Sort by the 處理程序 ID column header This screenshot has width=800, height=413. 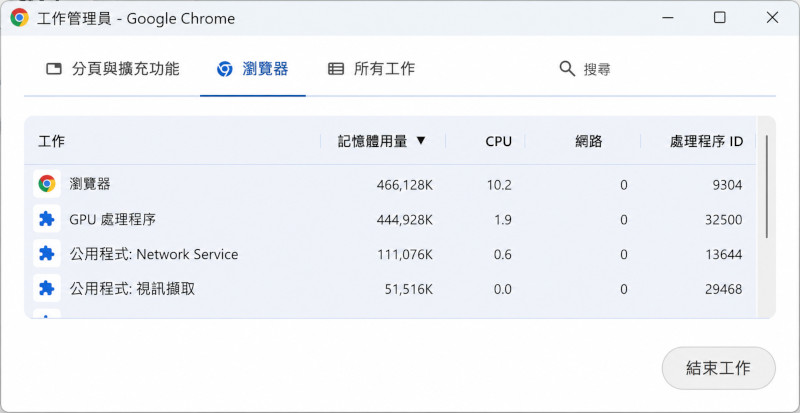tap(706, 141)
